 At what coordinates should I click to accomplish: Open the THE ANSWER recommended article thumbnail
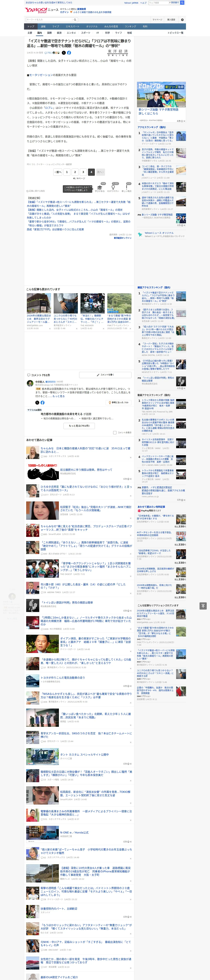[x=92, y=303]
